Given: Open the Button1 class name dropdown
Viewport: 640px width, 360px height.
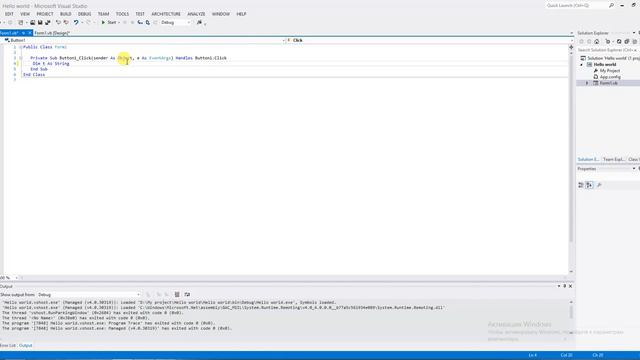Looking at the screenshot, I should pyautogui.click(x=143, y=40).
